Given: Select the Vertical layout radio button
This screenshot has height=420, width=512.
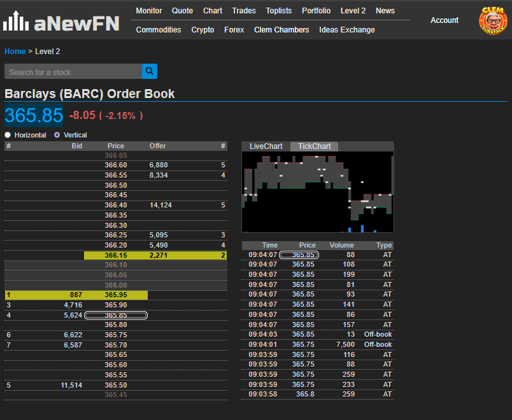Looking at the screenshot, I should tap(57, 135).
